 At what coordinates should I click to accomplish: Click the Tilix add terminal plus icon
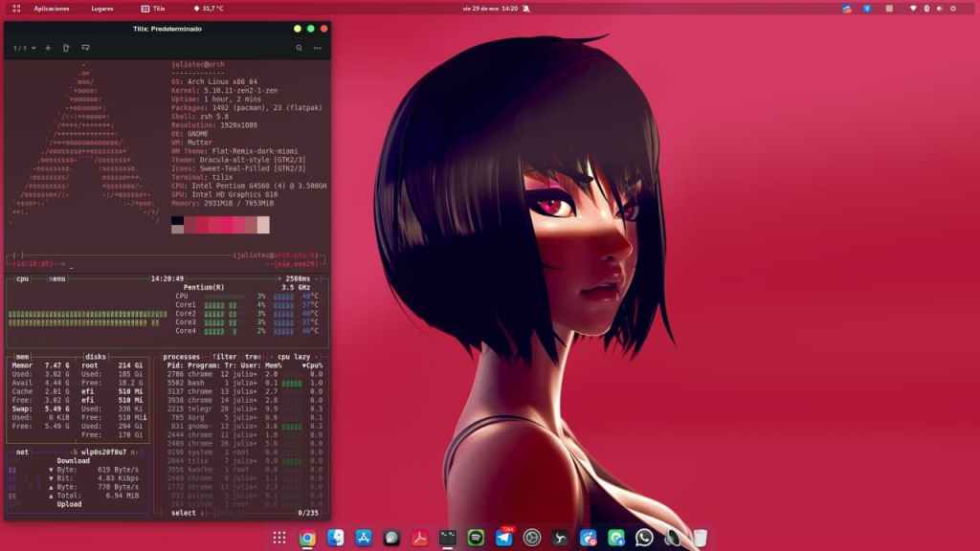pos(48,47)
